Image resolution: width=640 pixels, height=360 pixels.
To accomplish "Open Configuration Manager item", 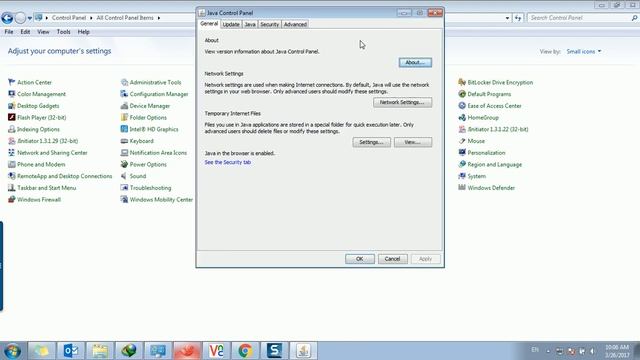I will click(154, 94).
